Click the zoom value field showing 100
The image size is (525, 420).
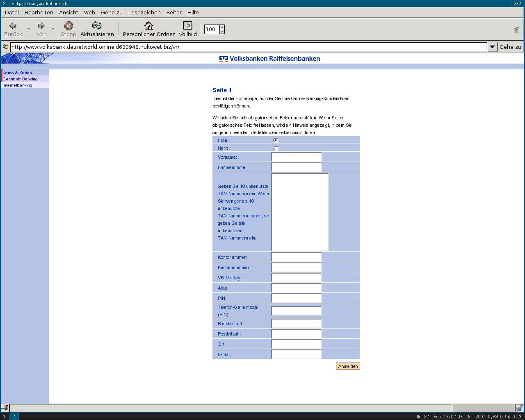tap(212, 29)
